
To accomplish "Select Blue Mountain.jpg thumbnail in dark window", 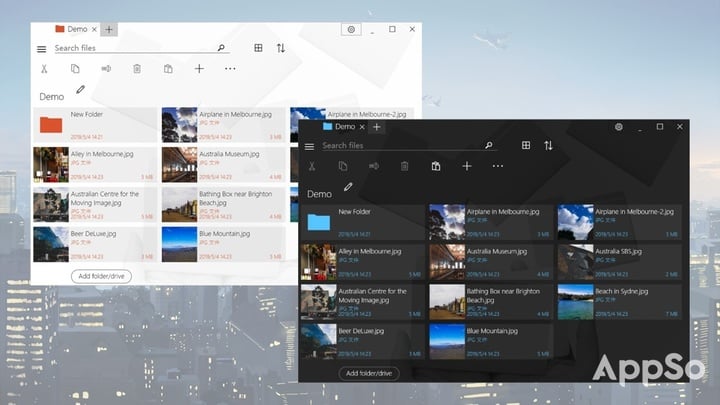I will pos(447,341).
